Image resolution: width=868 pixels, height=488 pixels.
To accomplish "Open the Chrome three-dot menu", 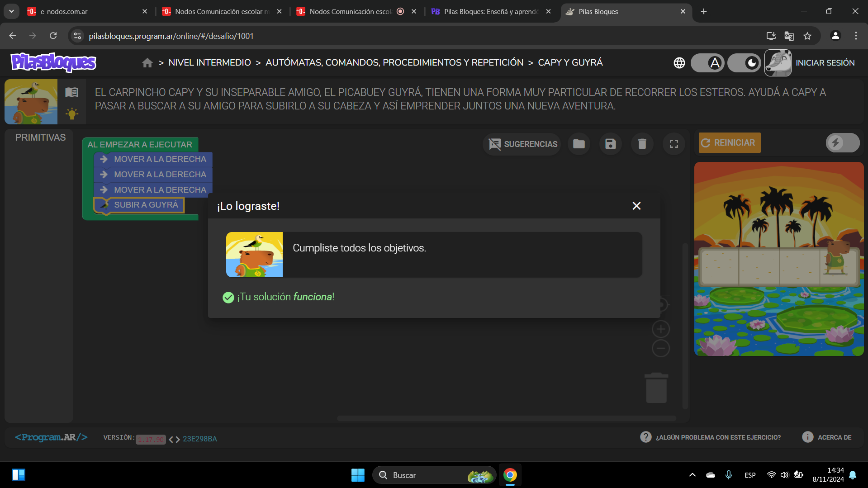I will (855, 36).
